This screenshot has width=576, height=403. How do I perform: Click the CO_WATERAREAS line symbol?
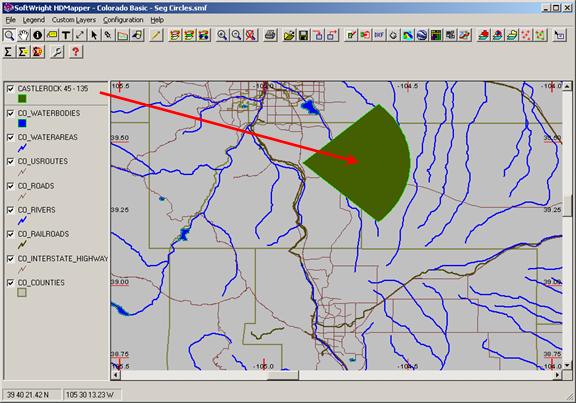[22, 148]
